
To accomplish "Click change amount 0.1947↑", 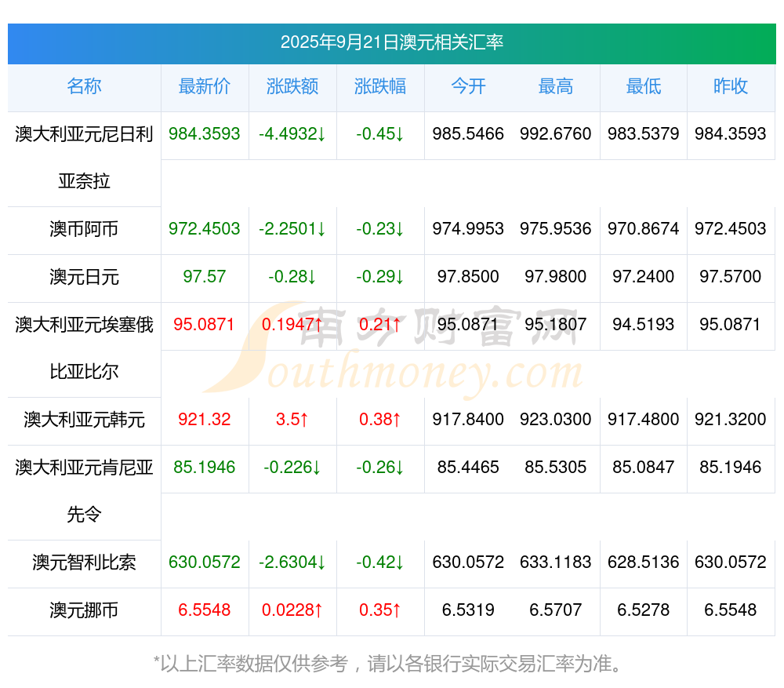I will (x=292, y=325).
